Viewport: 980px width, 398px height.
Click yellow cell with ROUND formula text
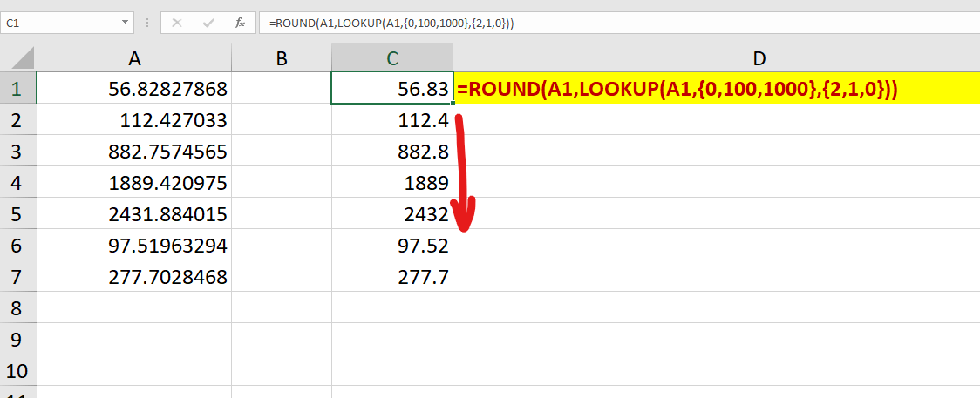[x=717, y=88]
